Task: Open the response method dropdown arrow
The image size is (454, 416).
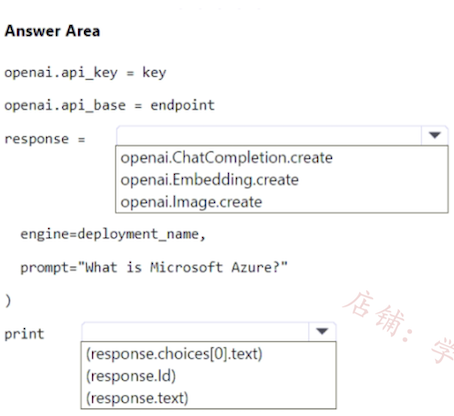Action: coord(434,135)
